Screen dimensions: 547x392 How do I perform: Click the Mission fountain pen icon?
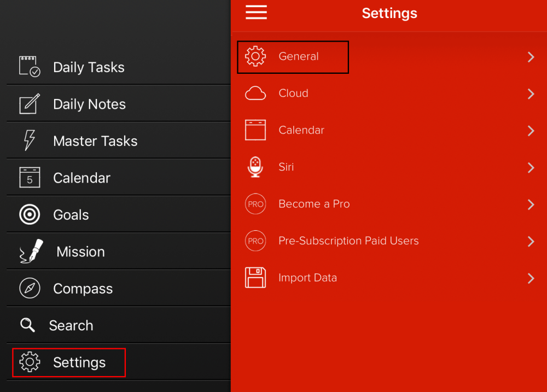[x=32, y=251]
